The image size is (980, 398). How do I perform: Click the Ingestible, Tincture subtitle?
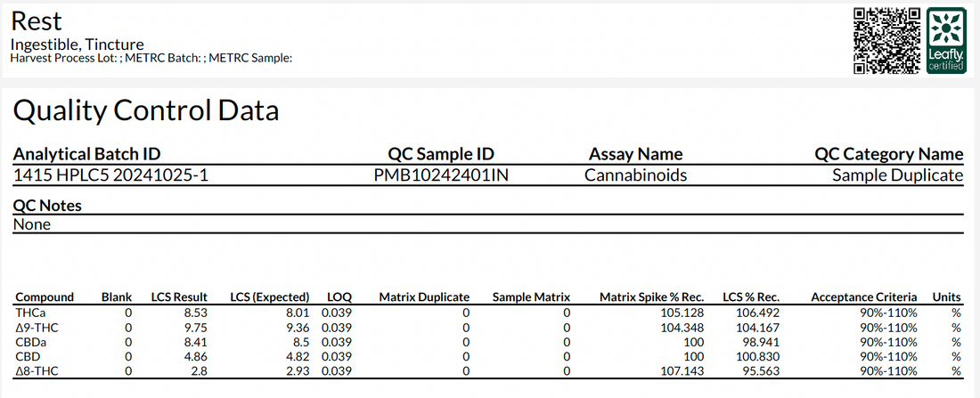point(77,44)
